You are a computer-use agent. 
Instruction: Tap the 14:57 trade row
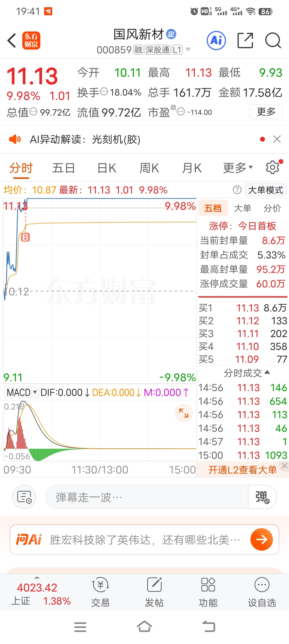[x=243, y=442]
